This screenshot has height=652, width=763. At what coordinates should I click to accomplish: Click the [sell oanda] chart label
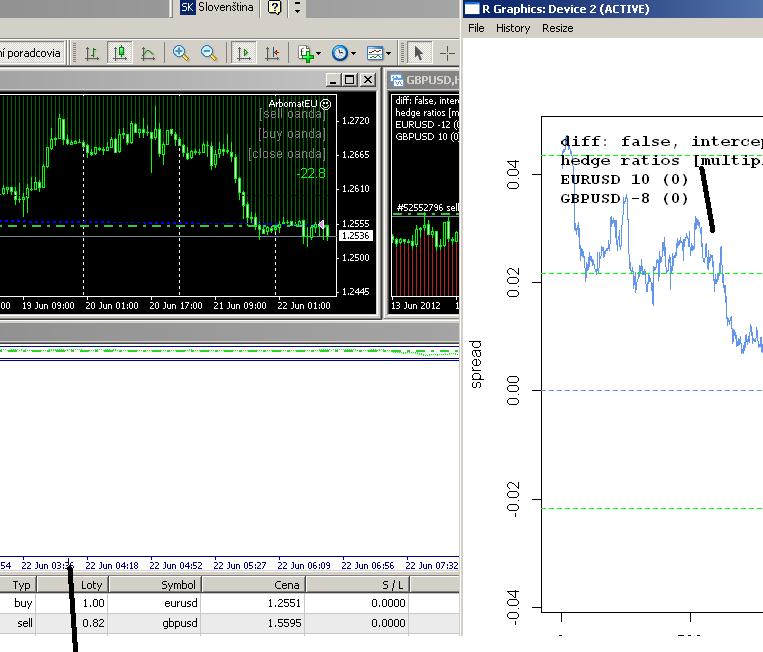point(291,114)
